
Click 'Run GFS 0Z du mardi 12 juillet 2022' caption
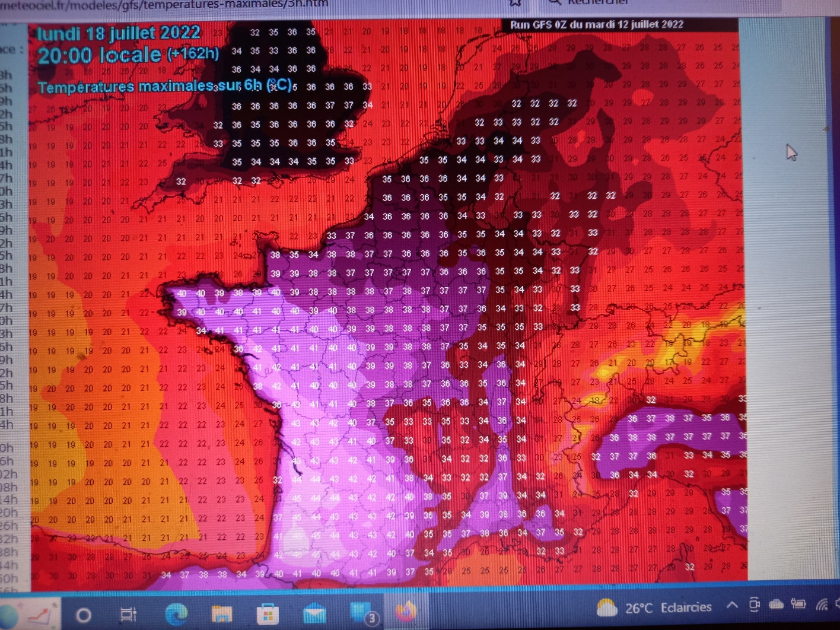click(x=597, y=24)
